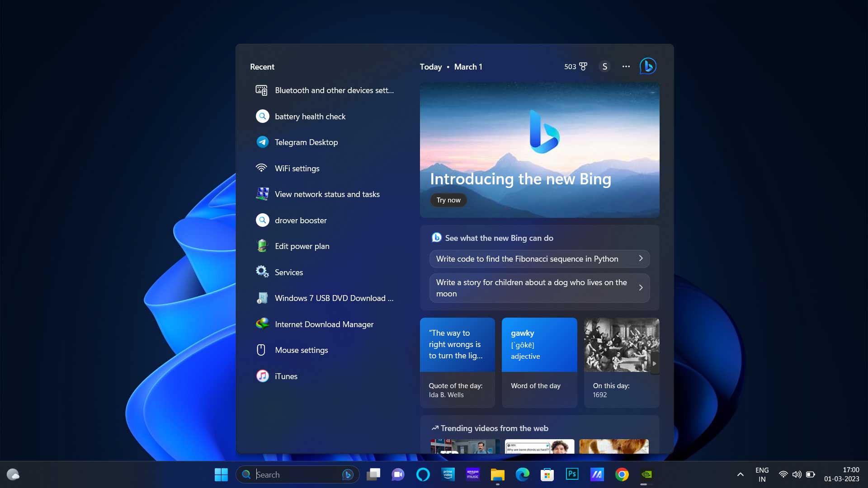Image resolution: width=868 pixels, height=488 pixels.
Task: Launch Windows 7 USB DVD Download tool
Action: pyautogui.click(x=325, y=298)
